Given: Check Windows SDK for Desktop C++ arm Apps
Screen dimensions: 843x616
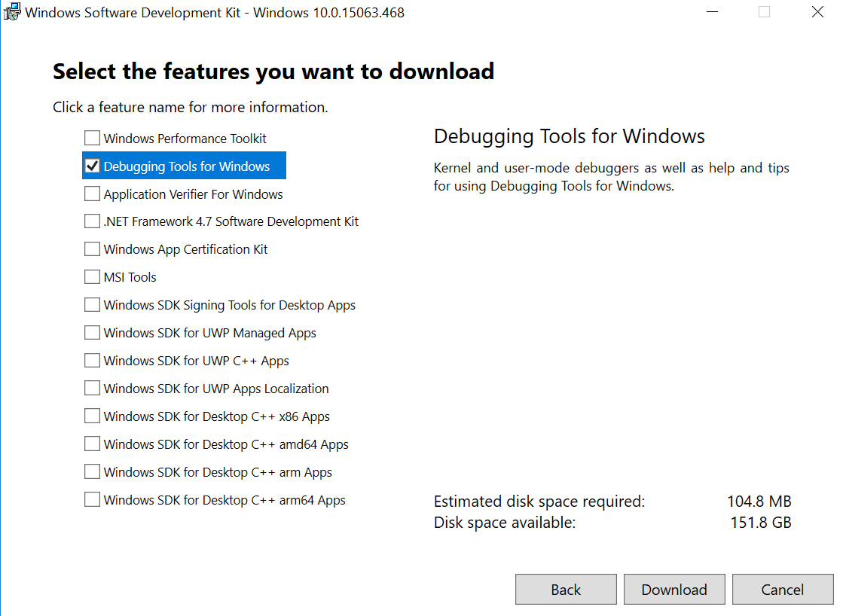Looking at the screenshot, I should [x=92, y=471].
